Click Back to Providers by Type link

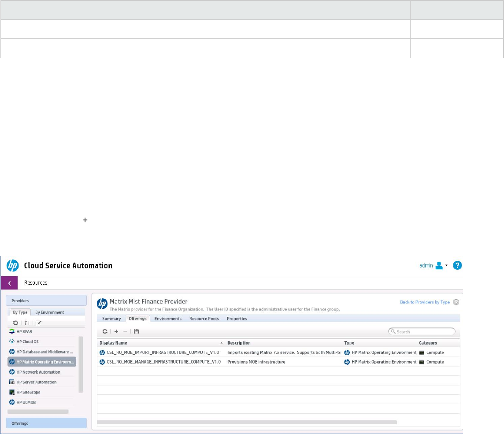click(x=425, y=302)
